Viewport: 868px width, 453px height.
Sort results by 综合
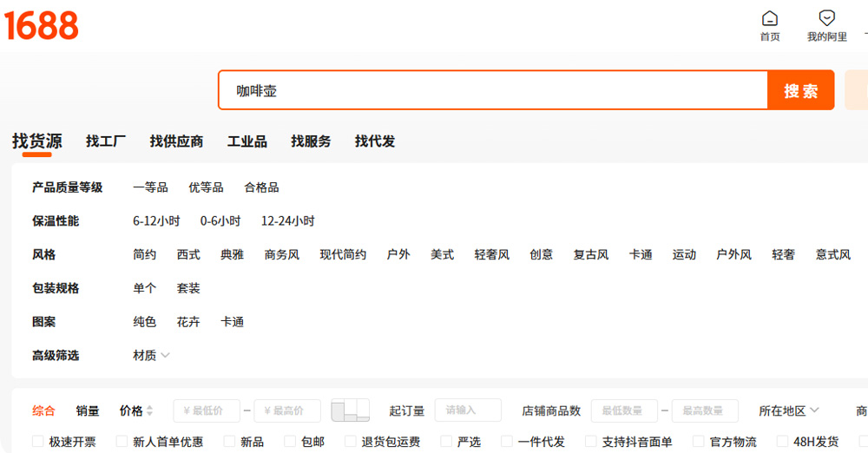43,410
